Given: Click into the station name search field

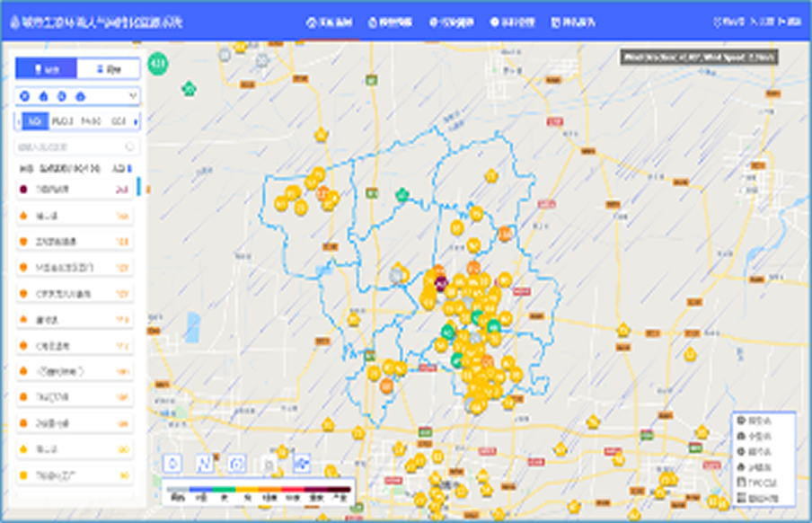Looking at the screenshot, I should 67,146.
